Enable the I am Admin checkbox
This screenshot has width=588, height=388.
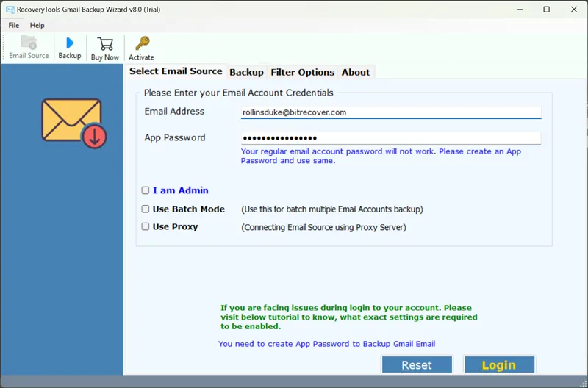pyautogui.click(x=146, y=190)
